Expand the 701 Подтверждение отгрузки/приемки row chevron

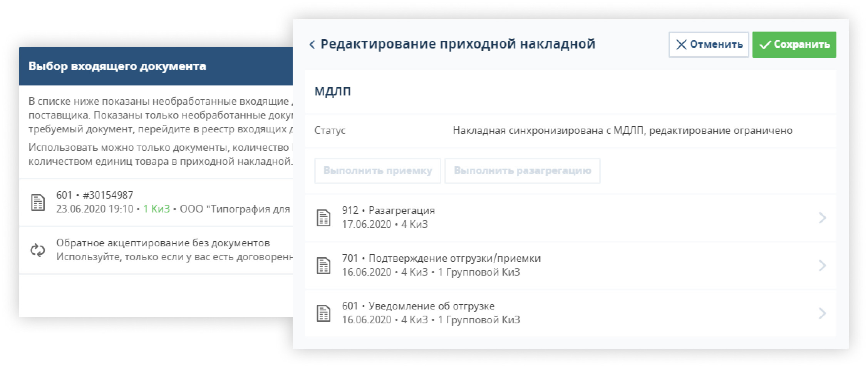822,266
